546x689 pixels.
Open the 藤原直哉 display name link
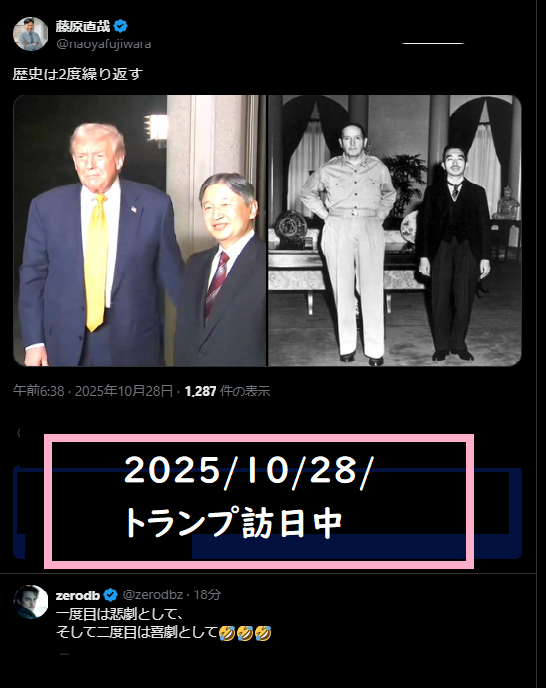point(83,26)
